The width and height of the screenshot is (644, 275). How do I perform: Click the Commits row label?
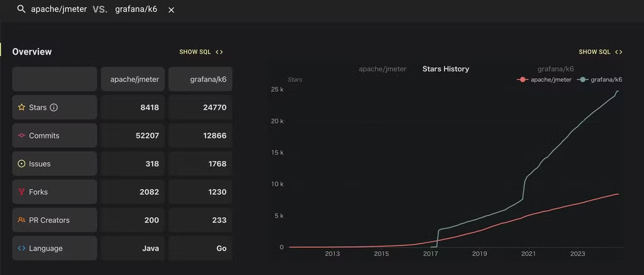pos(44,136)
